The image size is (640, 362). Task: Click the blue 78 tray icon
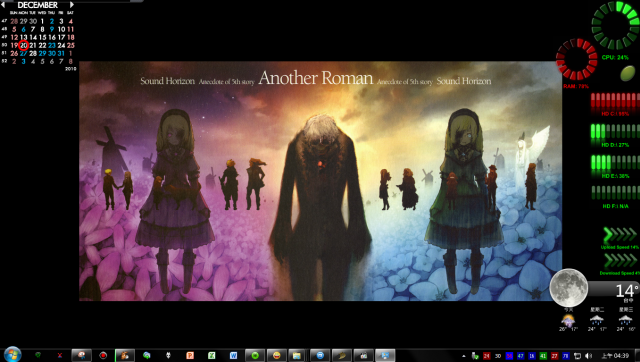[x=566, y=356]
